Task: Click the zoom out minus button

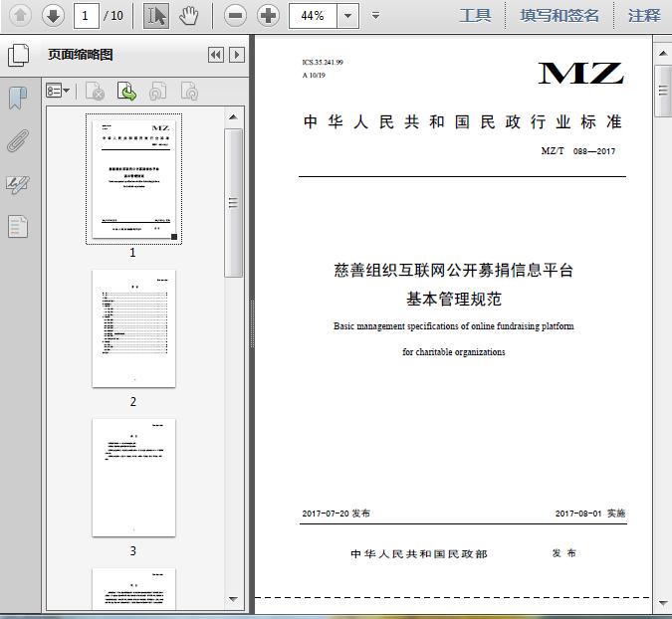Action: click(235, 15)
